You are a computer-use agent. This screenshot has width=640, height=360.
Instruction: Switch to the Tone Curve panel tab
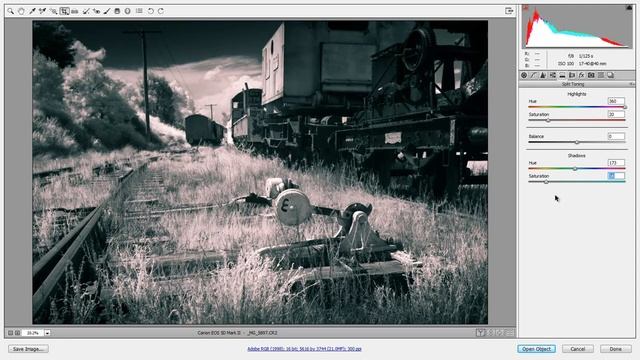[x=533, y=75]
